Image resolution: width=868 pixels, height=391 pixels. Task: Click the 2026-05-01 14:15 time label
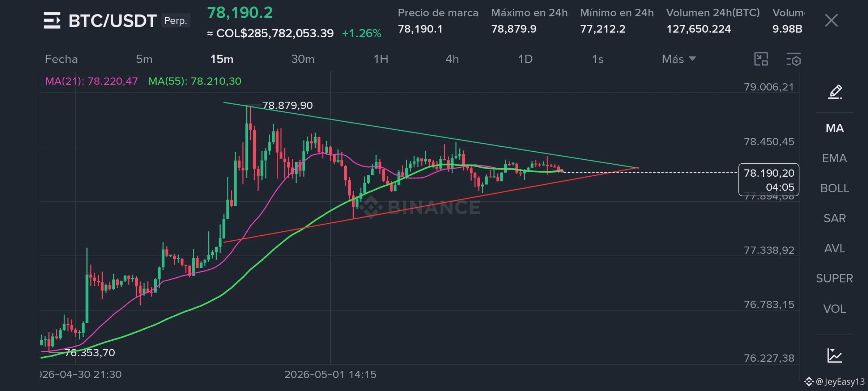click(x=330, y=374)
